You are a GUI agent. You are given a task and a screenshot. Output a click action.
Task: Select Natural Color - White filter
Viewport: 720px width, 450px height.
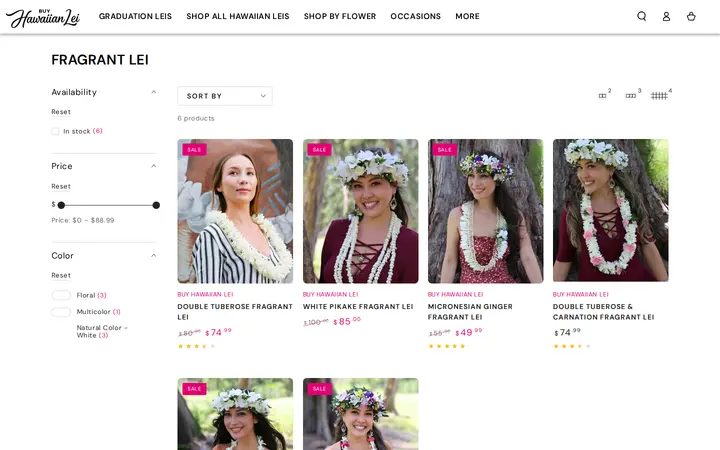point(102,331)
